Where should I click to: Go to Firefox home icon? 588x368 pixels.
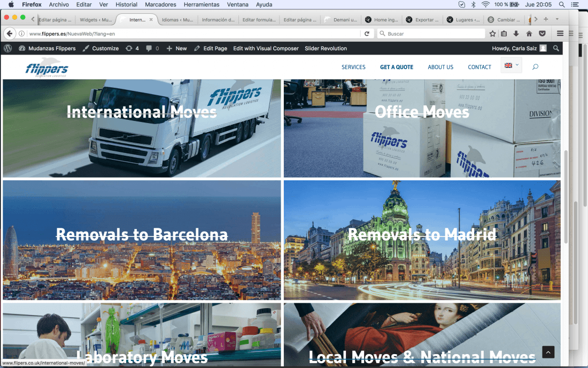(x=529, y=33)
